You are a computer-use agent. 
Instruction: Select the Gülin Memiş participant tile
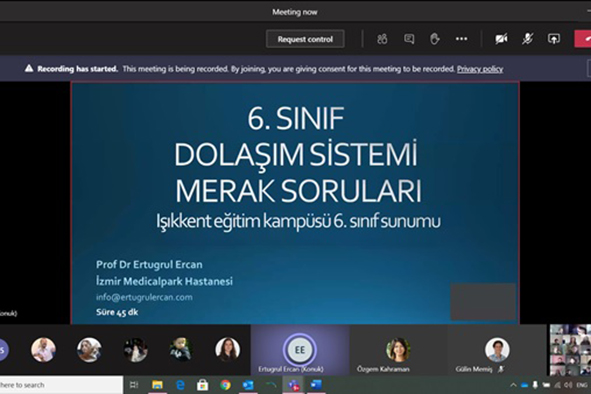497,350
